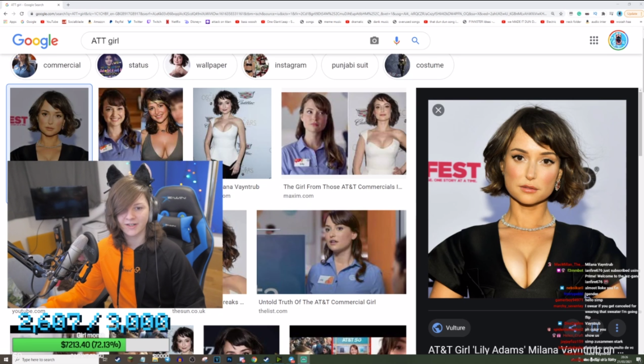Viewport: 644px width, 364px height.
Task: Filter by the punjabi suit chip
Action: [350, 65]
